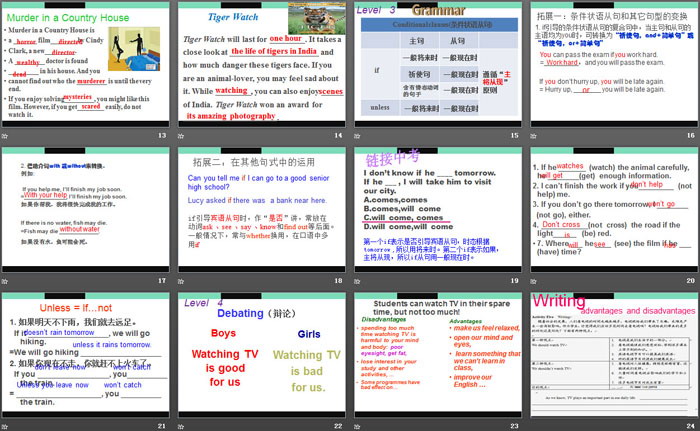Select the Writing slide thumbnail
Screen dimensions: 700x431
pos(614,355)
